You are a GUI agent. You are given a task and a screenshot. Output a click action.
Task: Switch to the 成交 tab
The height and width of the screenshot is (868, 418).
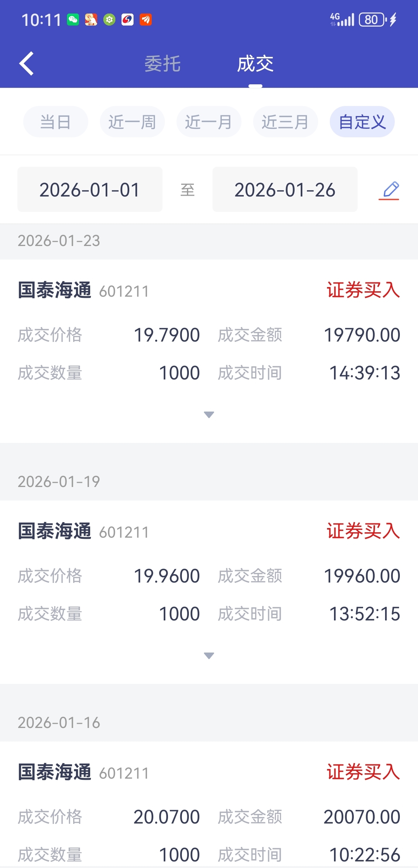[x=255, y=64]
